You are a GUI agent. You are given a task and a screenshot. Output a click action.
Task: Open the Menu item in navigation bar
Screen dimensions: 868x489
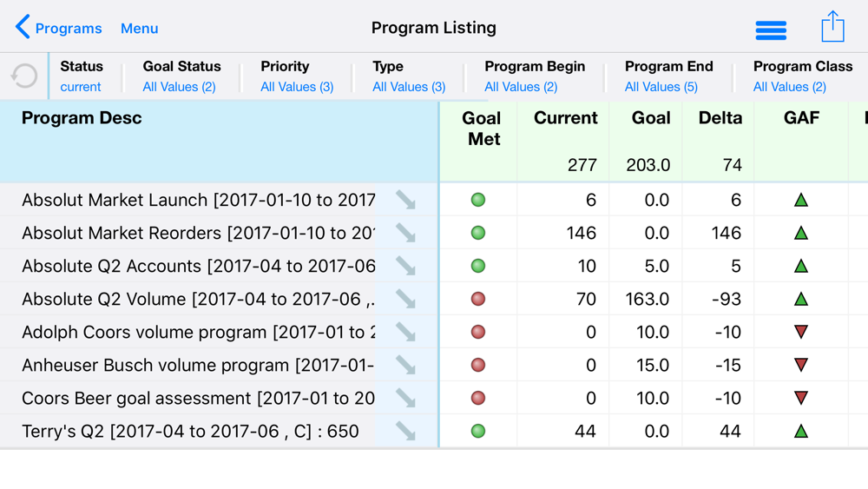139,29
